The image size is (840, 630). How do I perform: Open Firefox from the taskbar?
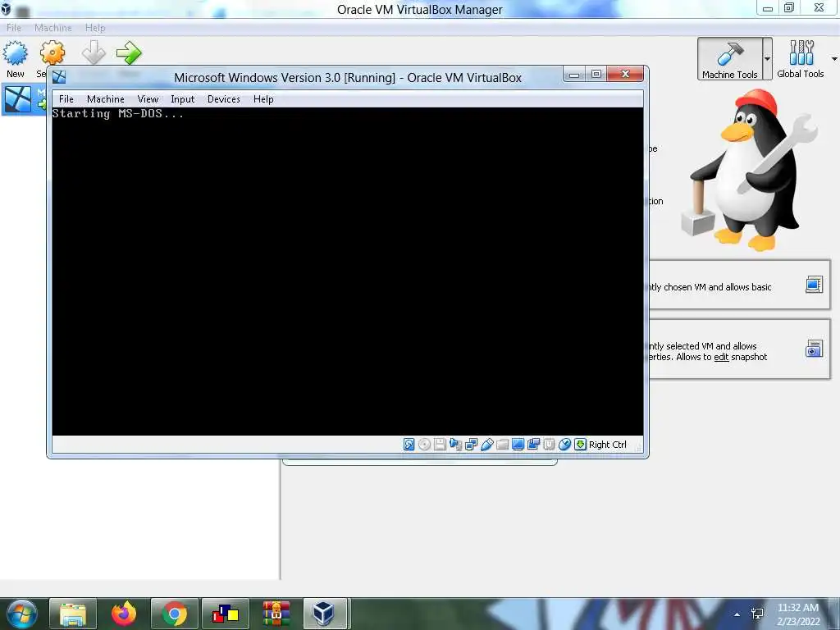(124, 614)
